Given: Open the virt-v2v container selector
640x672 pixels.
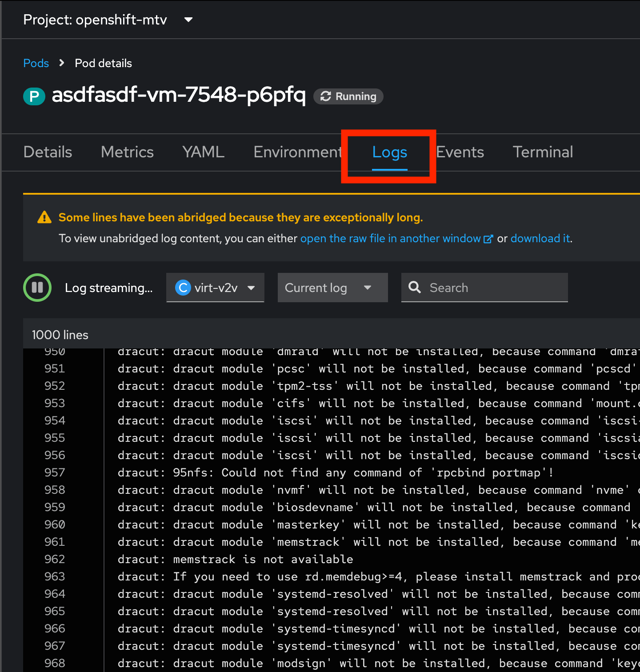Looking at the screenshot, I should (x=215, y=288).
